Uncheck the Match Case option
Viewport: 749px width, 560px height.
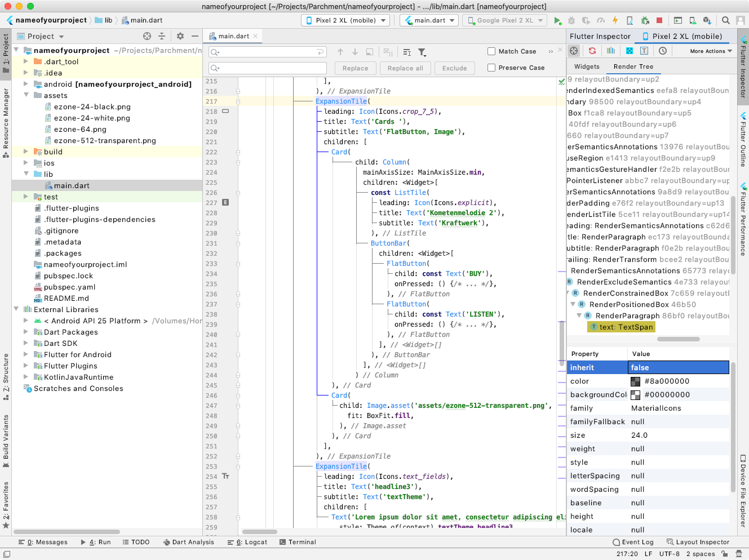tap(491, 51)
